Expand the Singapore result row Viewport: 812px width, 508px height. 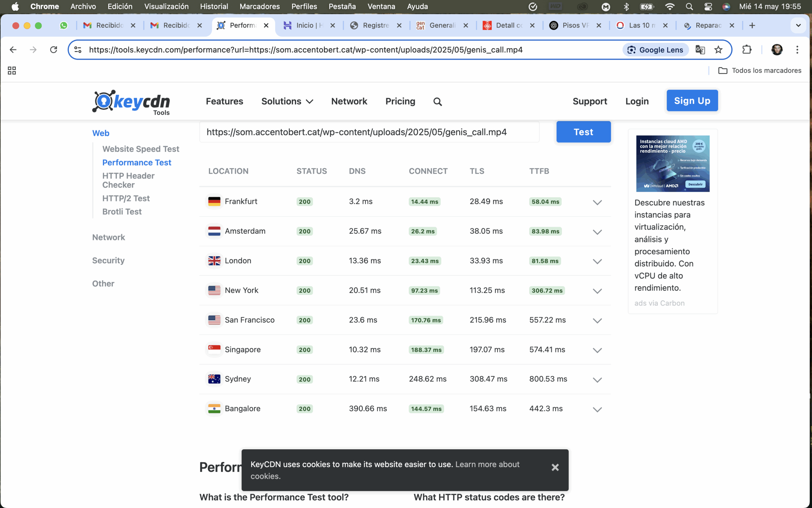(597, 350)
